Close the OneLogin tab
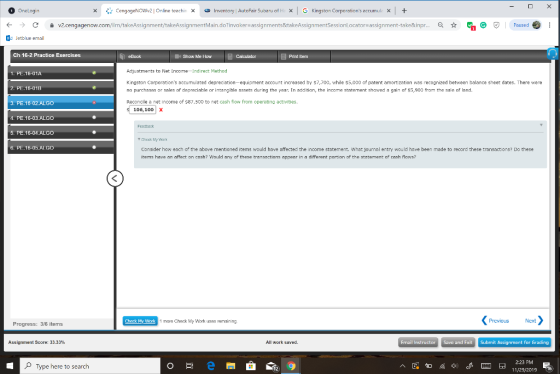 pos(95,11)
